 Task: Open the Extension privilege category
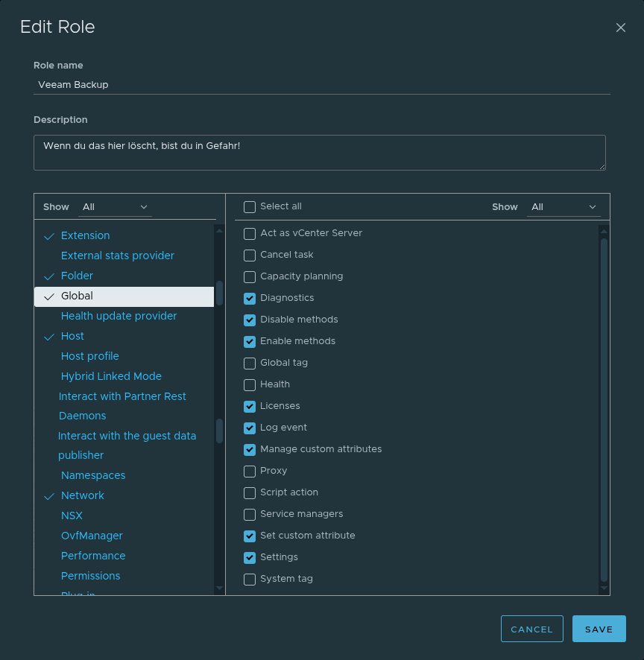coord(86,235)
